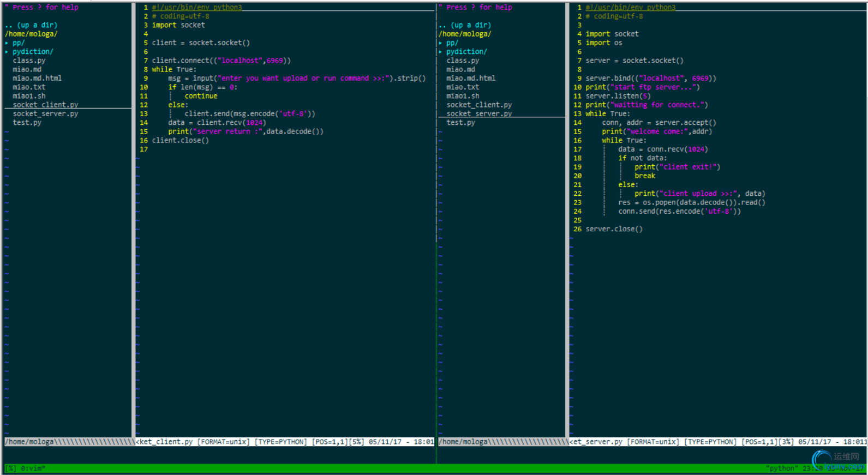The image size is (868, 475).
Task: Expand the pydiction/ folder arrow in left file tree
Action: click(x=7, y=52)
